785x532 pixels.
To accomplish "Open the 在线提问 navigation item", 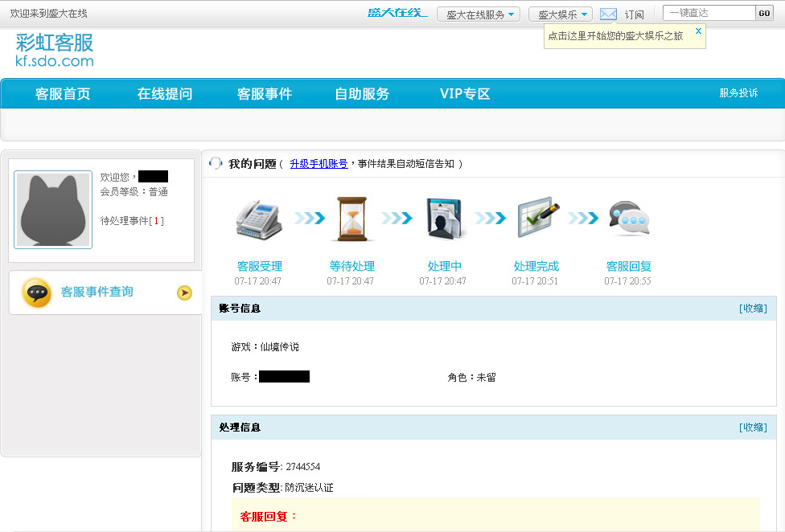I will [165, 93].
